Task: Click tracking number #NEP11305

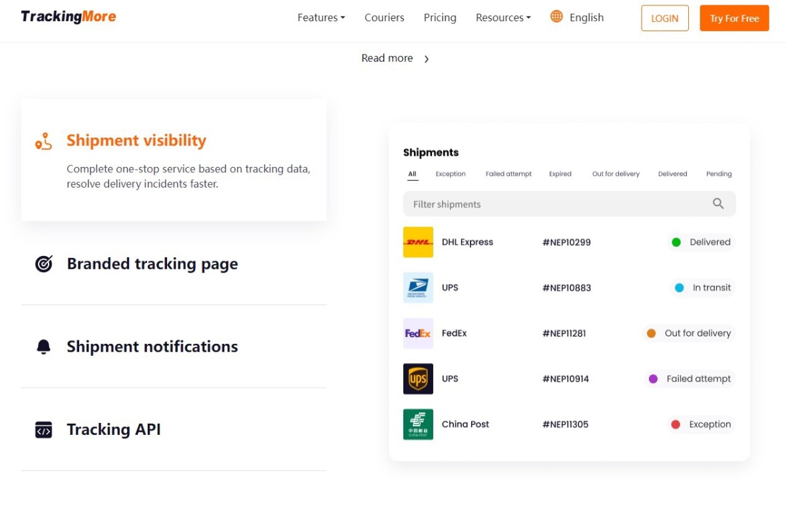Action: coord(566,425)
